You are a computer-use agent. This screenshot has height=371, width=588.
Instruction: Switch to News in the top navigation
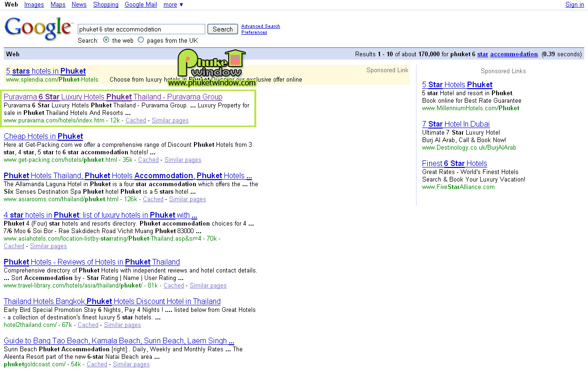click(x=79, y=5)
